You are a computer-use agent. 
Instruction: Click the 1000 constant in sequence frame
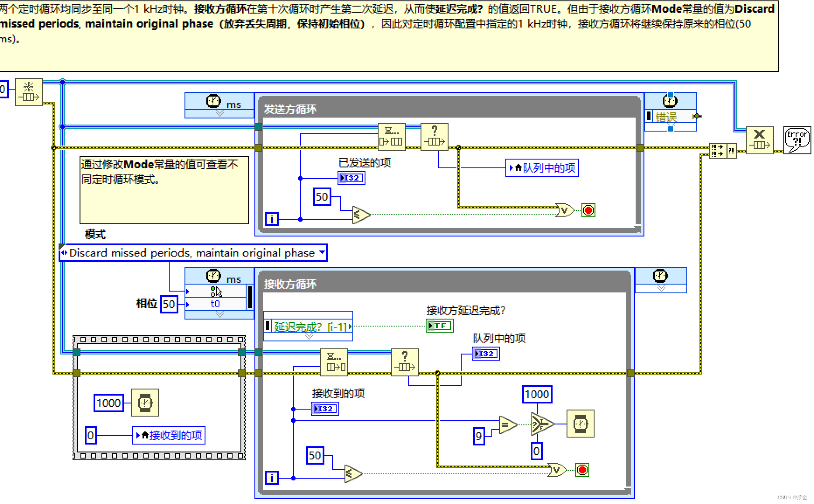tap(109, 403)
